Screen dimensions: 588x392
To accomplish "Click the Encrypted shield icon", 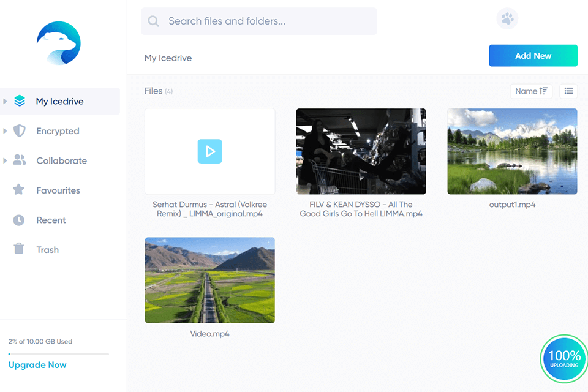I will [20, 130].
